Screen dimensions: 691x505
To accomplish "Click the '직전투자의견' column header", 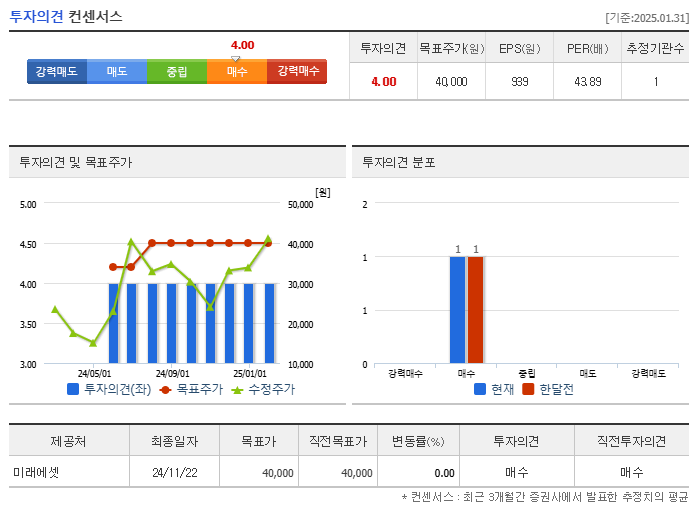I will (x=632, y=441).
